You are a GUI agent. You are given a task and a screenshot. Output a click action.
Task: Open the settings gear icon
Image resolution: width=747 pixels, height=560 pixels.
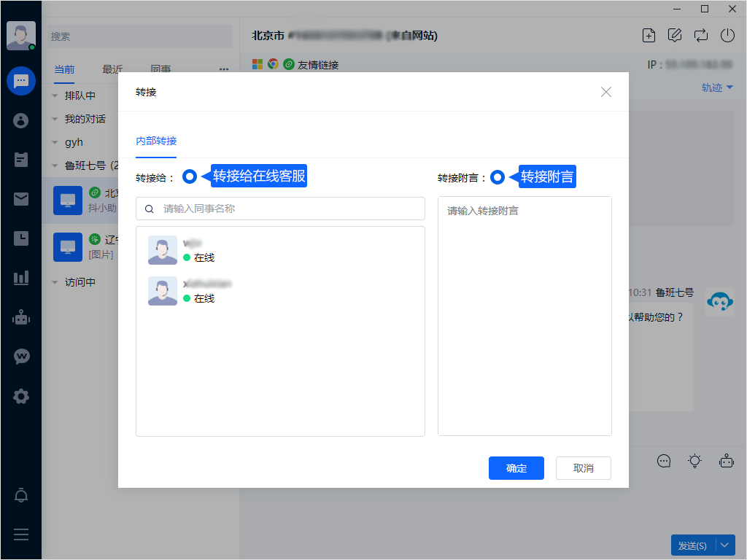click(21, 396)
